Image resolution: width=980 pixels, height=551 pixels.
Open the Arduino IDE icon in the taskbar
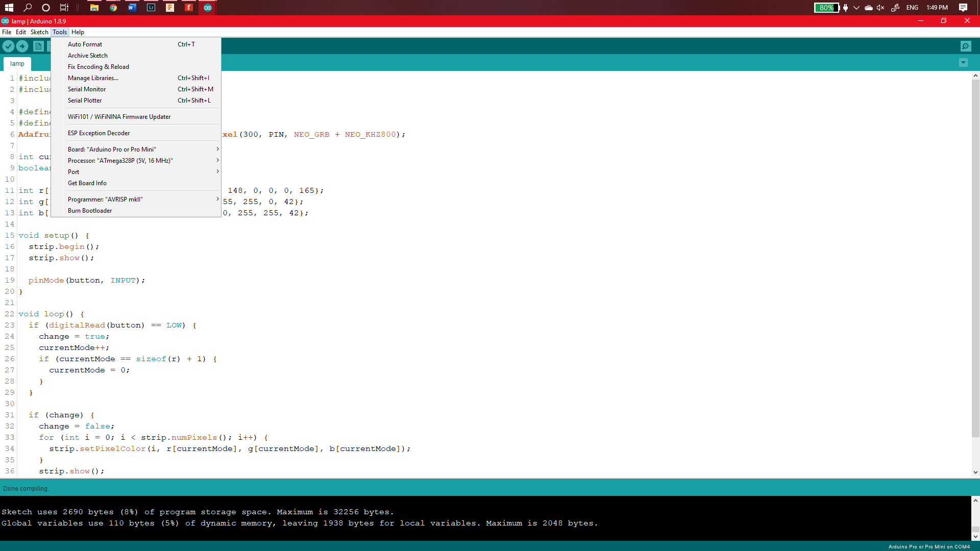pos(207,8)
